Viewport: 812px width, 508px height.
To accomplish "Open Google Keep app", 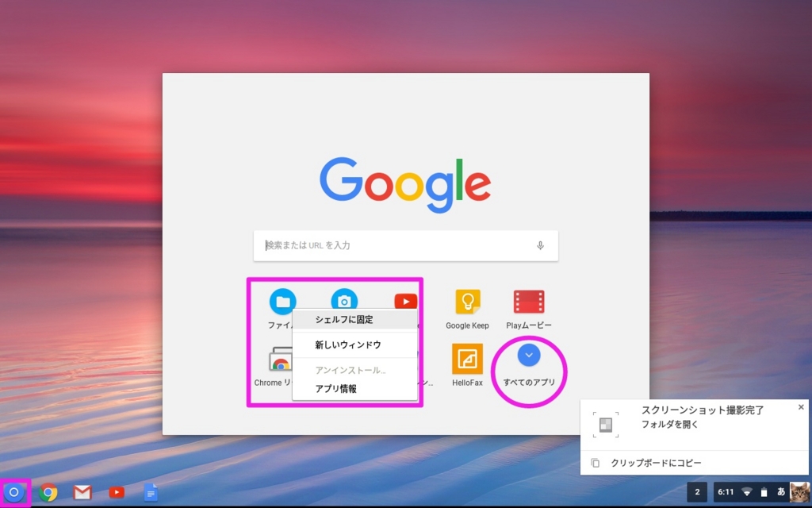I will (467, 302).
